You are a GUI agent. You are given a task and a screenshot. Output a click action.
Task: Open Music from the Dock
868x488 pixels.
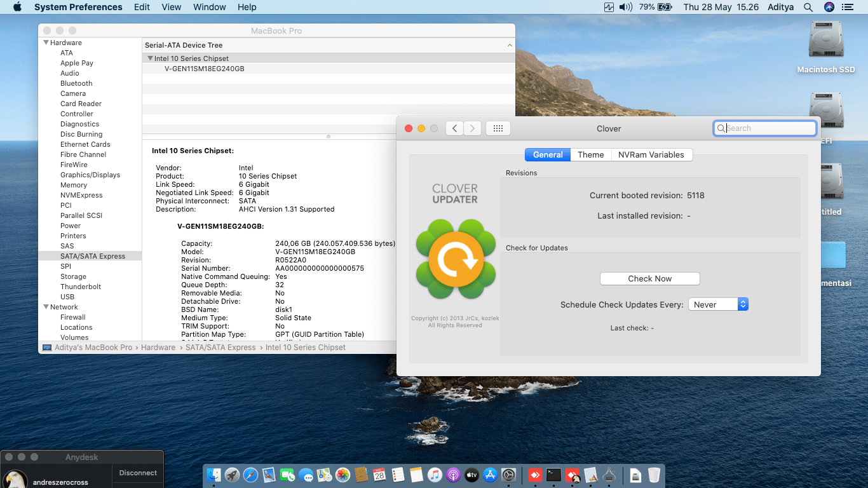click(x=435, y=475)
